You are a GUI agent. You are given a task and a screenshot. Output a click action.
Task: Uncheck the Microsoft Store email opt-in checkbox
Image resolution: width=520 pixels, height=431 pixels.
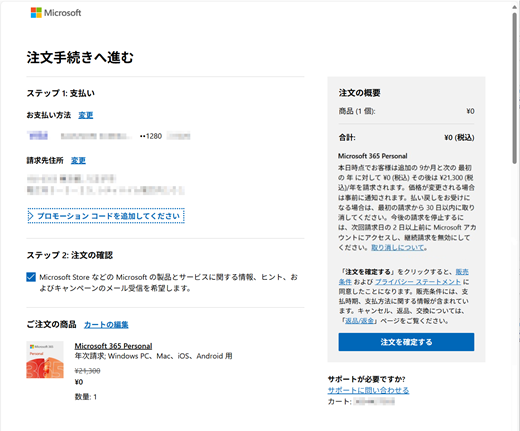(x=31, y=277)
